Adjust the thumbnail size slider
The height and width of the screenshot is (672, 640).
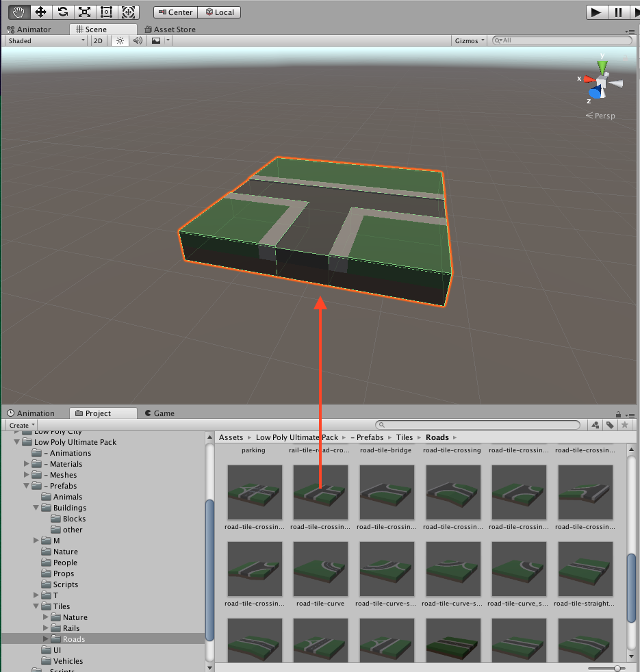618,667
